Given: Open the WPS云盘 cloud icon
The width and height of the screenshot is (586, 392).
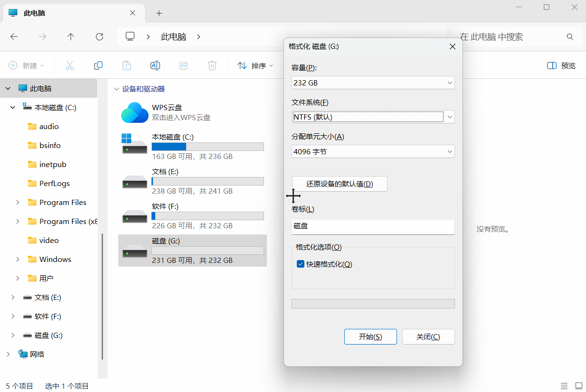Looking at the screenshot, I should pyautogui.click(x=135, y=112).
